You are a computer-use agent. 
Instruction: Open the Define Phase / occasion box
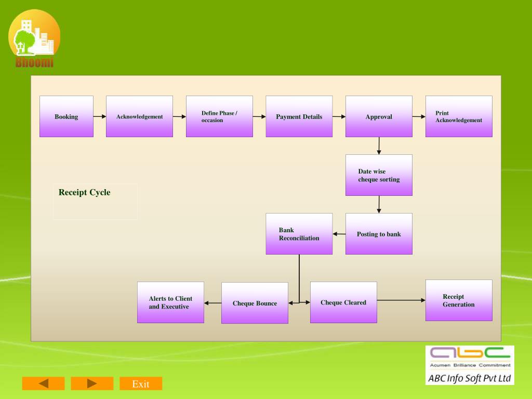click(x=220, y=116)
